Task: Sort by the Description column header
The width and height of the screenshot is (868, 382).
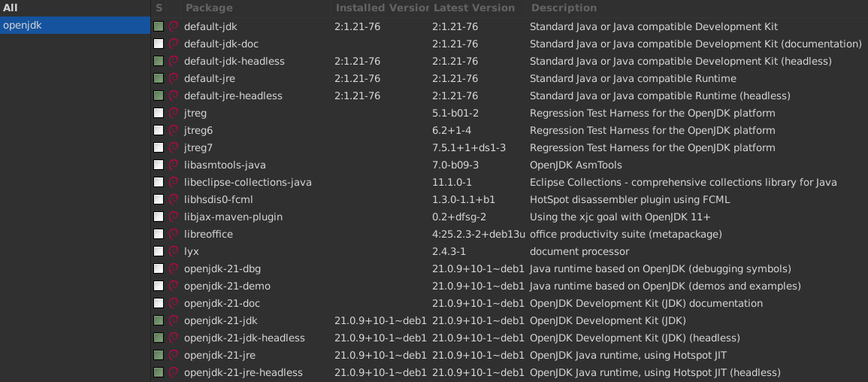Action: pos(697,8)
